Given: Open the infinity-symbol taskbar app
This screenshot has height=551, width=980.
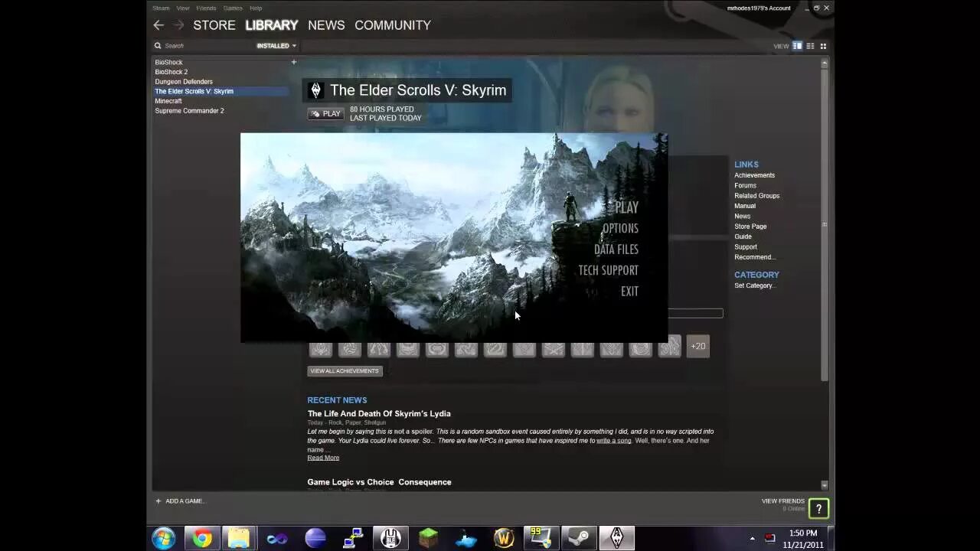Looking at the screenshot, I should pyautogui.click(x=276, y=538).
